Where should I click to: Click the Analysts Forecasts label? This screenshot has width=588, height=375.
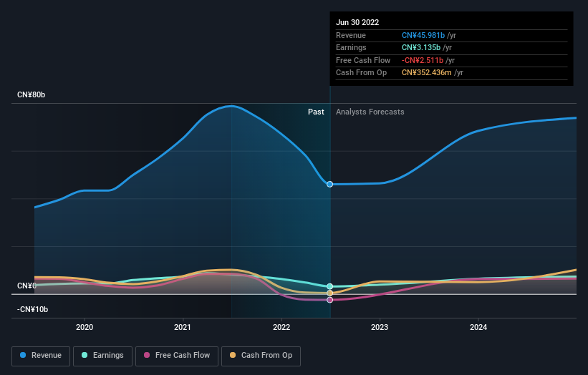pyautogui.click(x=370, y=112)
